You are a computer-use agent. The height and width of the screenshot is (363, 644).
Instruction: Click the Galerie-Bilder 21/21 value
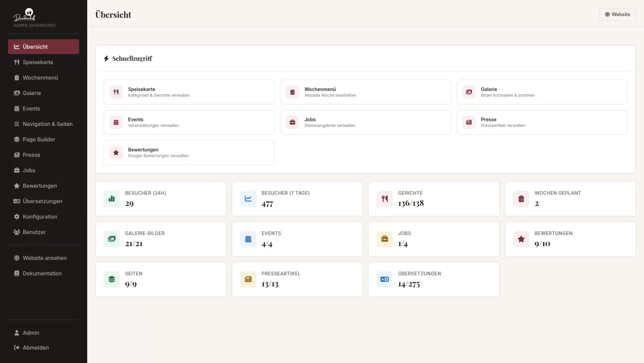pyautogui.click(x=134, y=244)
